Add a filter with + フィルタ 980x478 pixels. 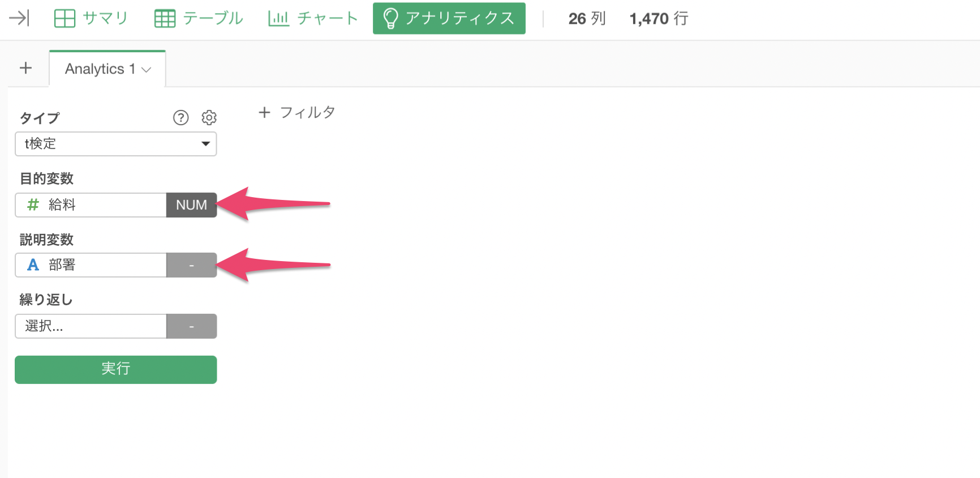[x=296, y=112]
